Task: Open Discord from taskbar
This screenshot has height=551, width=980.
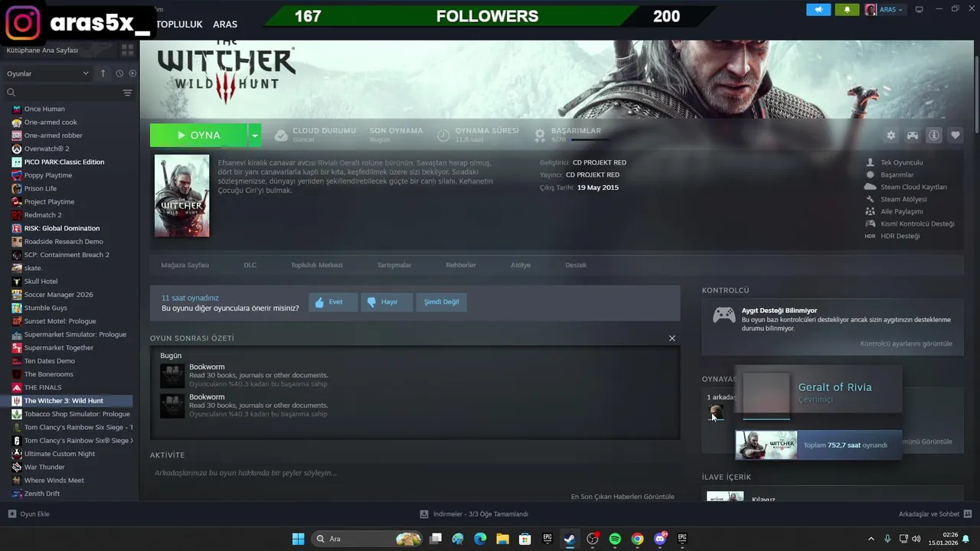Action: pos(660,539)
